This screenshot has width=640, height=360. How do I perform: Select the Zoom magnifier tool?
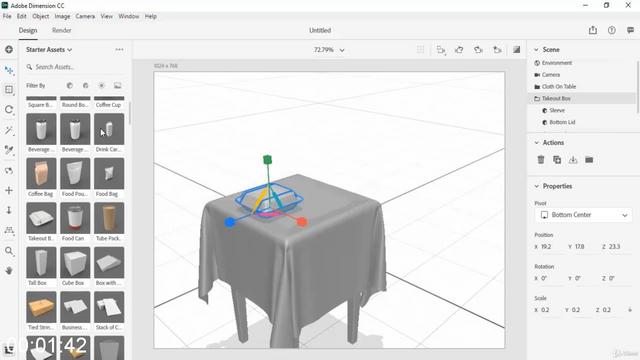tap(9, 251)
